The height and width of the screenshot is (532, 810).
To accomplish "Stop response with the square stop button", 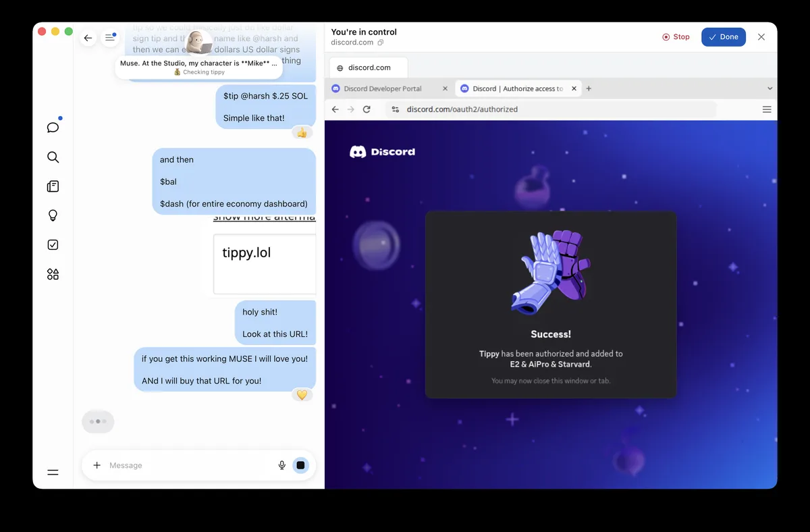I will [x=301, y=465].
